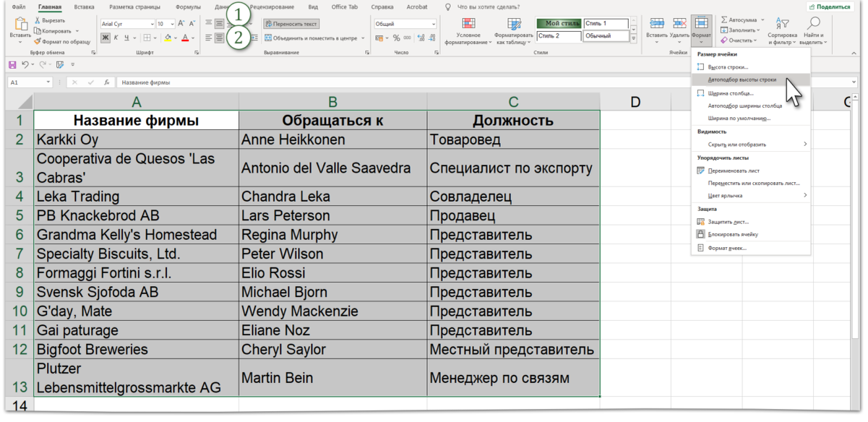Viewport: 868px width, 422px height.
Task: Click the Вставить paste icon
Action: 20,24
